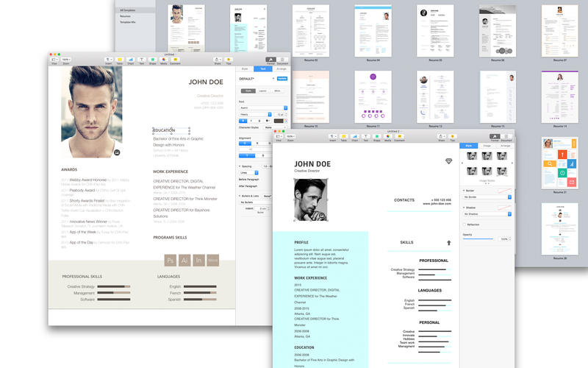Click Tips icon in left Pages toolbar

coord(229,60)
